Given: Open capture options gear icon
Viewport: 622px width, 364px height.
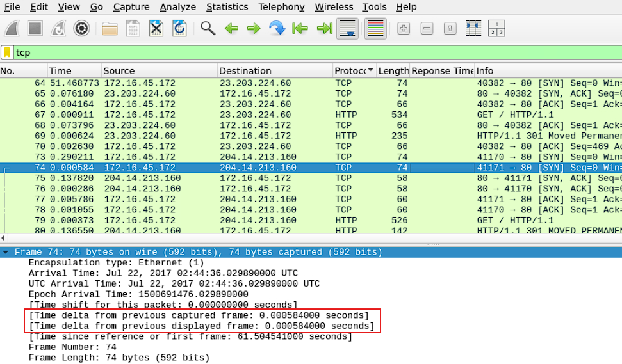Looking at the screenshot, I should pyautogui.click(x=81, y=29).
